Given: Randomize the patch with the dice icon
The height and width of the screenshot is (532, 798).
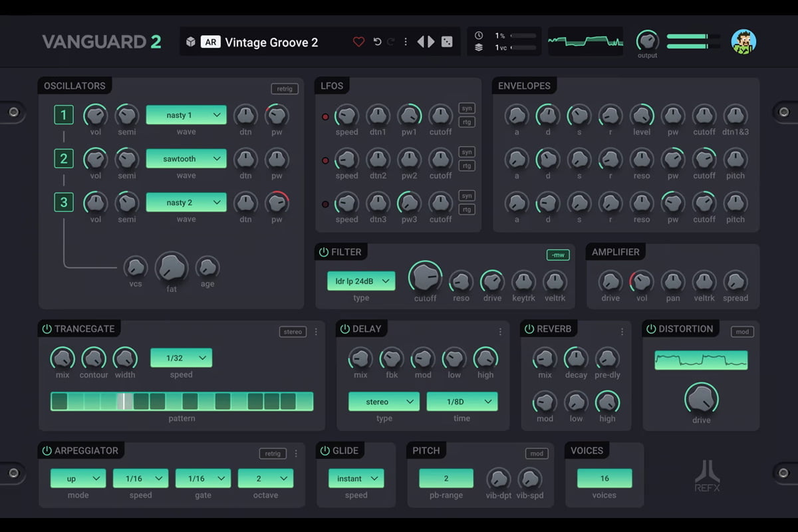Looking at the screenshot, I should click(x=448, y=42).
